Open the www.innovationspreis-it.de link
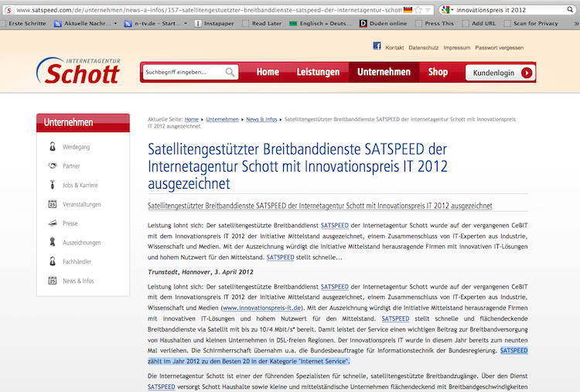 point(262,308)
